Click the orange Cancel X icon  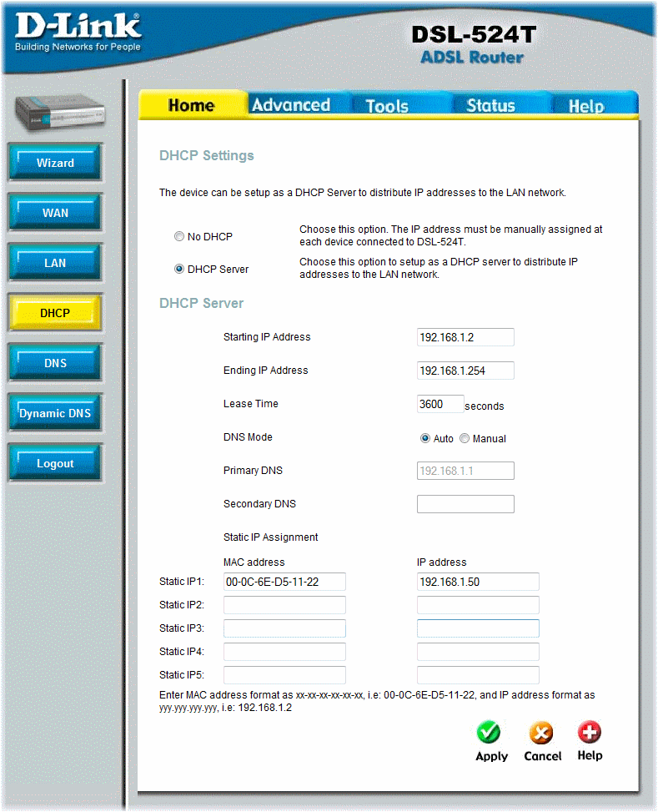pos(541,732)
